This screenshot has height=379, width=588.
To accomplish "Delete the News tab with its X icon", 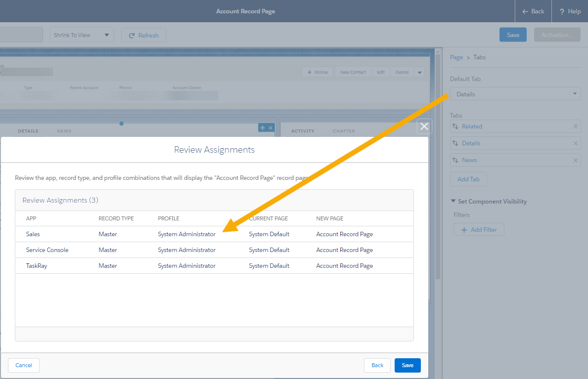I will pos(575,160).
